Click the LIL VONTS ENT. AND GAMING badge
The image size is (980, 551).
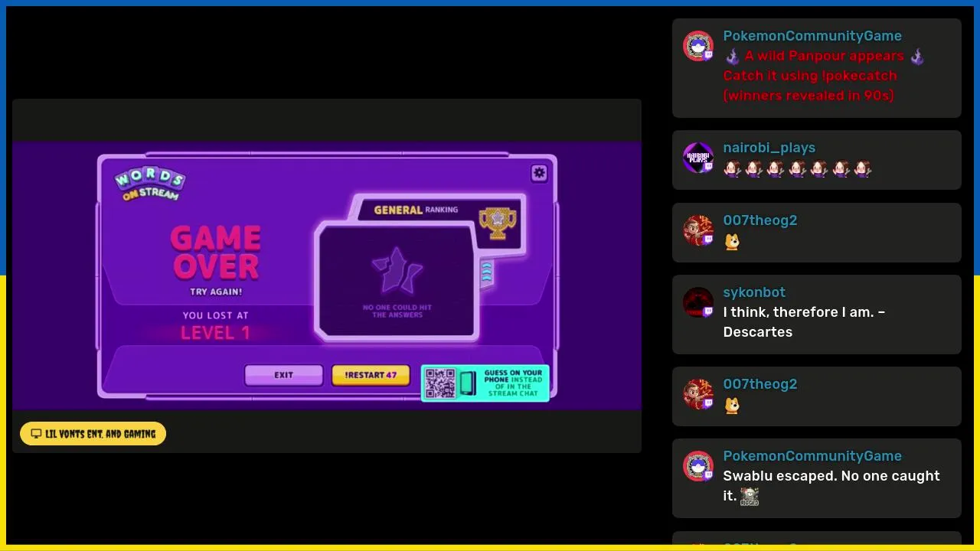(x=93, y=434)
